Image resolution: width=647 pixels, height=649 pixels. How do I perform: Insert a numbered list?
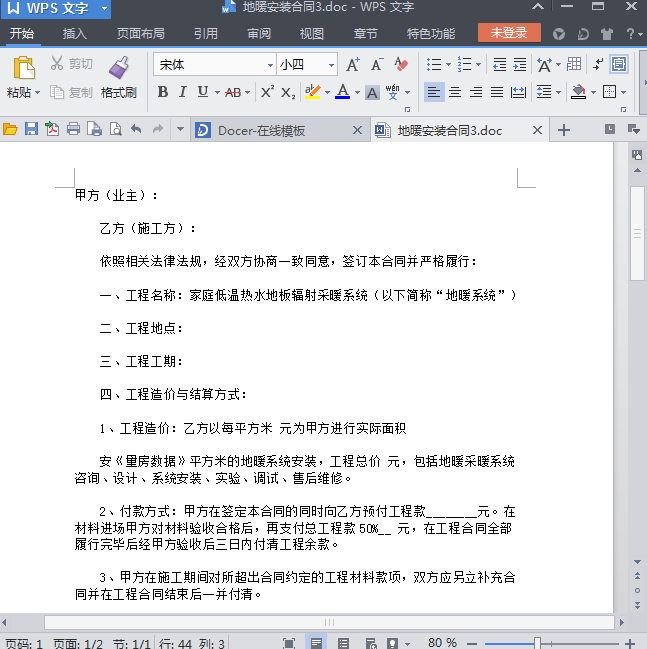click(464, 65)
